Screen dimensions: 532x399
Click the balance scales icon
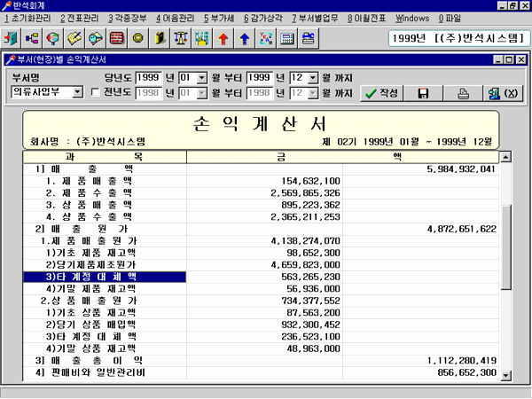[x=181, y=38]
